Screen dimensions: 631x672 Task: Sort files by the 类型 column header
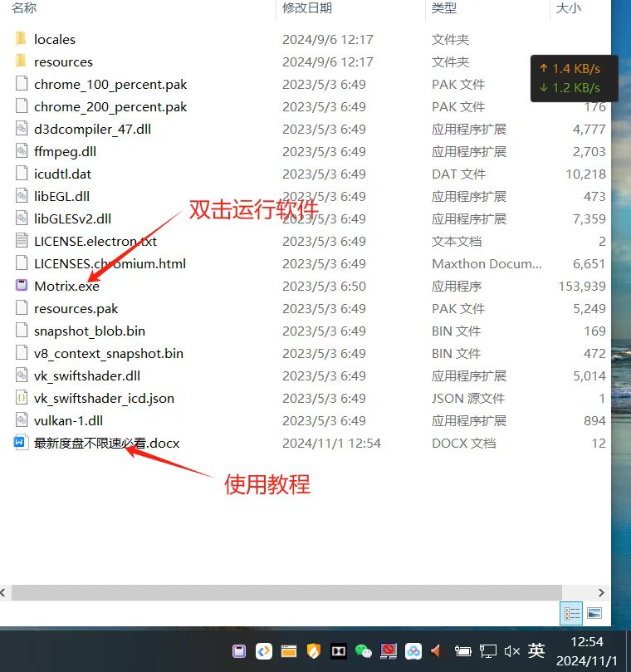point(444,8)
